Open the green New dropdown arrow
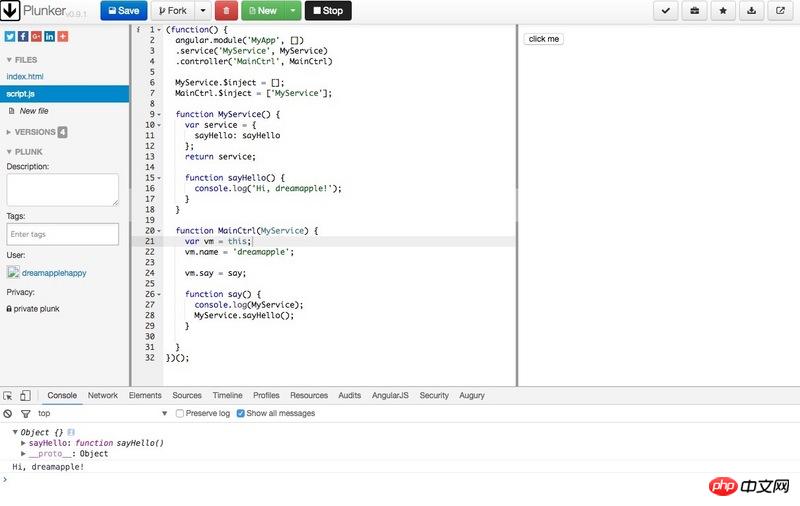 pos(292,10)
